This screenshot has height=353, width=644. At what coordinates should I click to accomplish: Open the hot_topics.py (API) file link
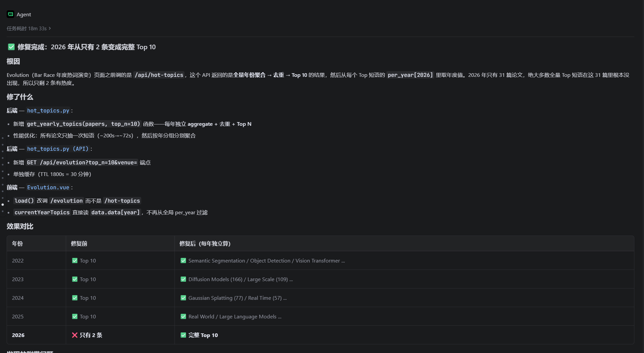pos(58,149)
